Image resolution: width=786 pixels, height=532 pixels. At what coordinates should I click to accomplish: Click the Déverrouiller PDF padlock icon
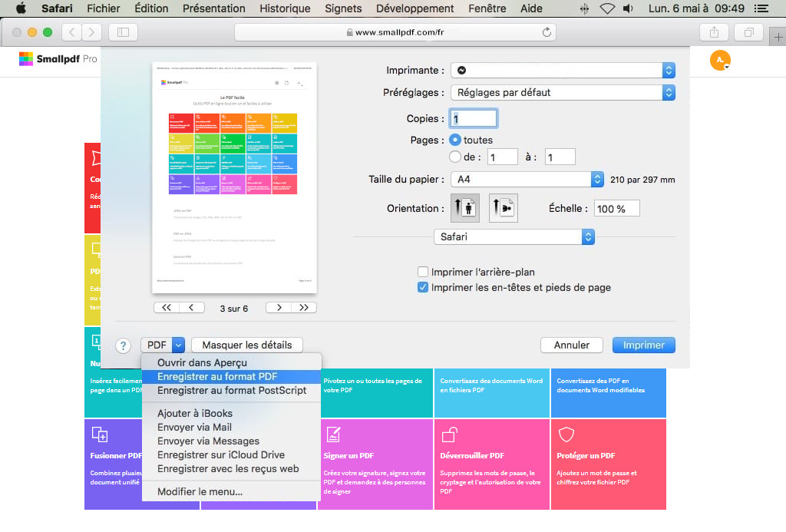449,435
